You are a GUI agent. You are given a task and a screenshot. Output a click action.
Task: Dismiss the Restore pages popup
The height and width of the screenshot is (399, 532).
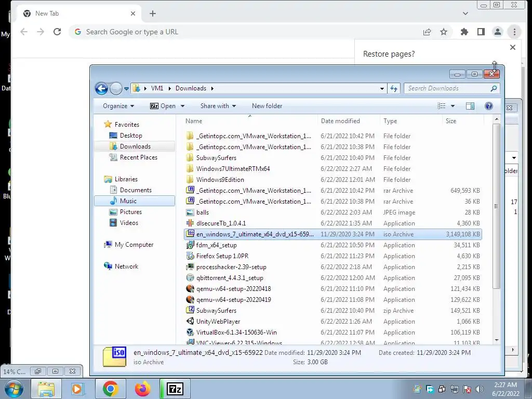pos(513,47)
